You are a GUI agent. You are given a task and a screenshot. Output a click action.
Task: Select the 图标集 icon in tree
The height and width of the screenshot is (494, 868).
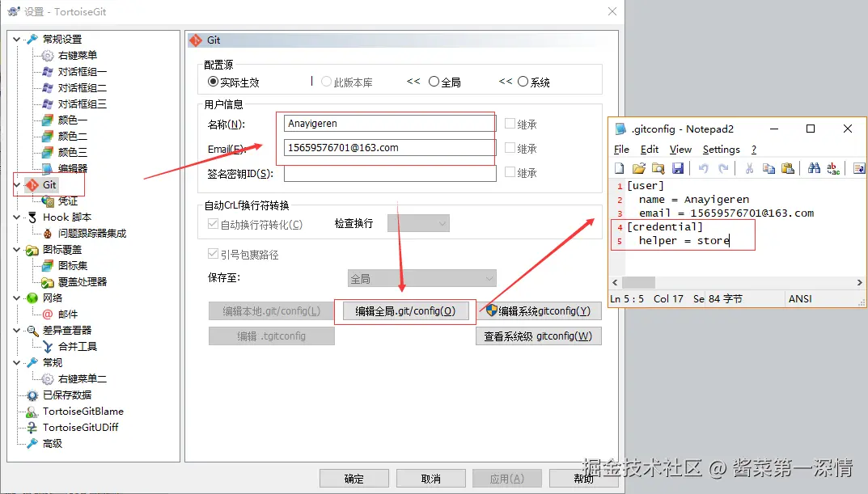[48, 265]
